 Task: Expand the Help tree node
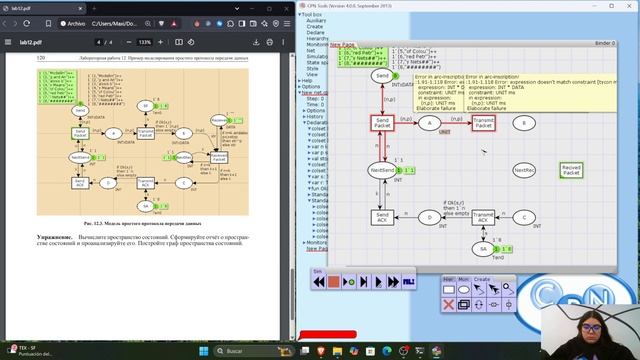point(299,81)
